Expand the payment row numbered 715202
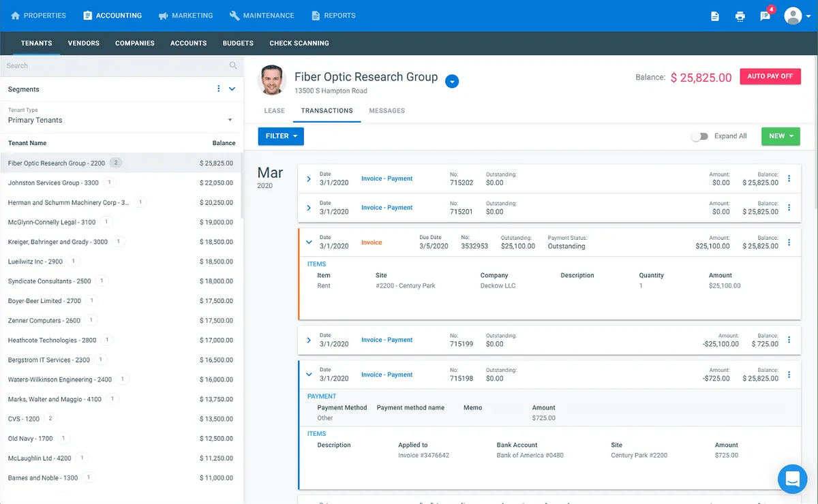Screen dimensions: 818x504 (x=309, y=179)
